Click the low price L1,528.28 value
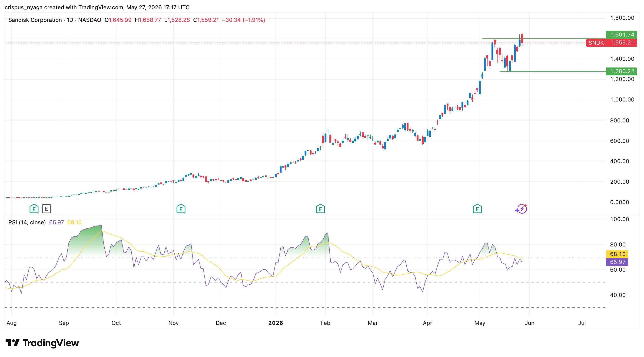The width and height of the screenshot is (644, 357). [177, 20]
